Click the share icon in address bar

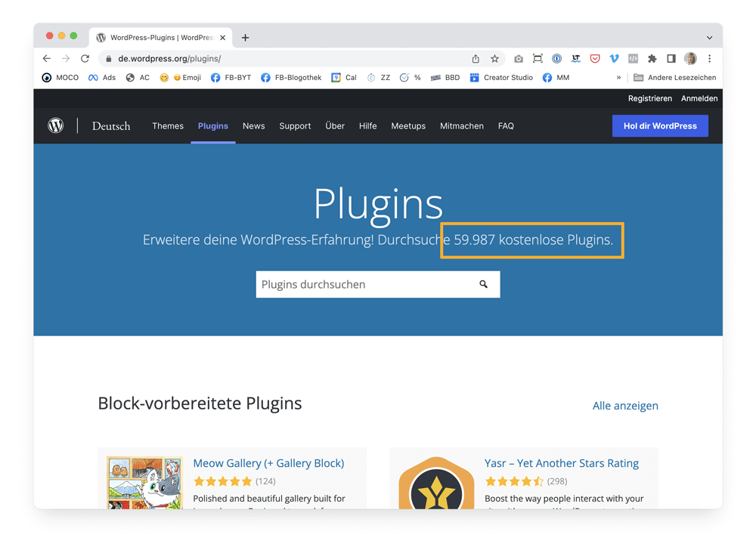point(476,59)
